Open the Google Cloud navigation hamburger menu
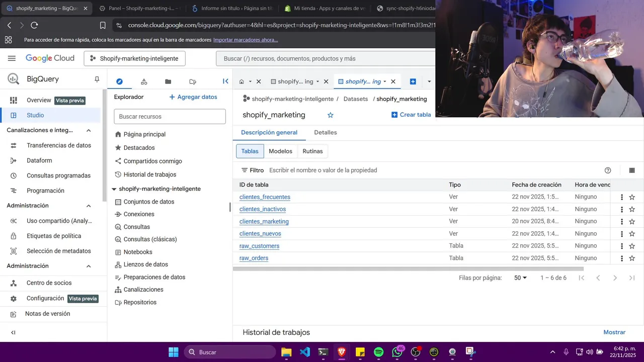This screenshot has width=644, height=362. (12, 58)
